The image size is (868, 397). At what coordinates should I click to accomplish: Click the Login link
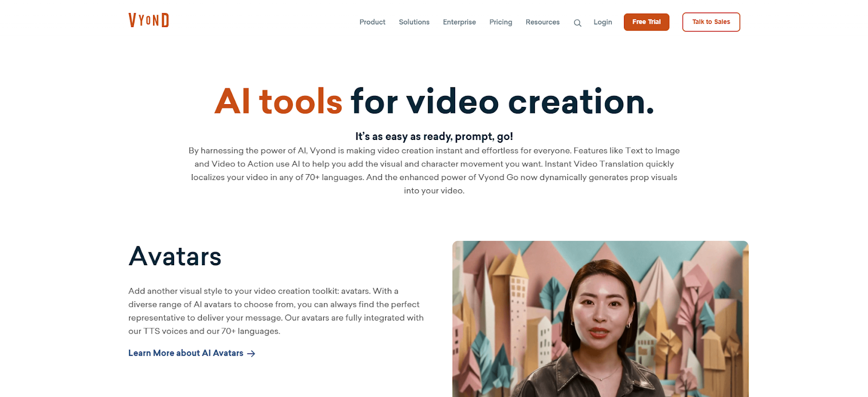602,22
